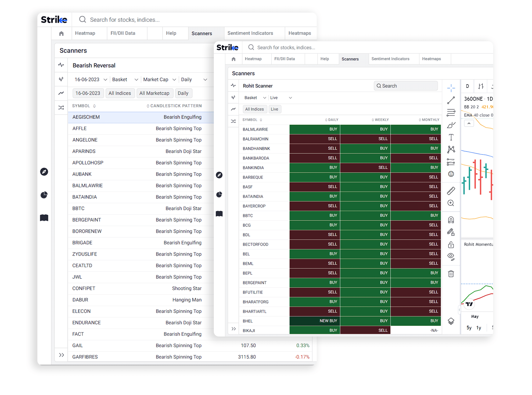The width and height of the screenshot is (532, 395).
Task: Click the BALMLAWRIE daily BUY green cell
Action: (315, 129)
